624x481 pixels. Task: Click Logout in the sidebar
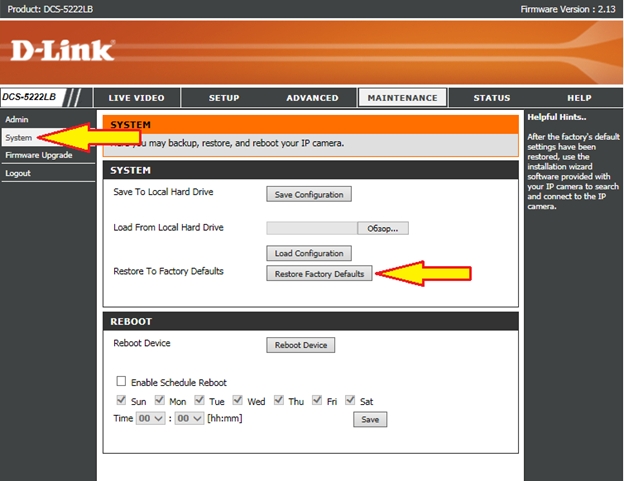point(18,173)
